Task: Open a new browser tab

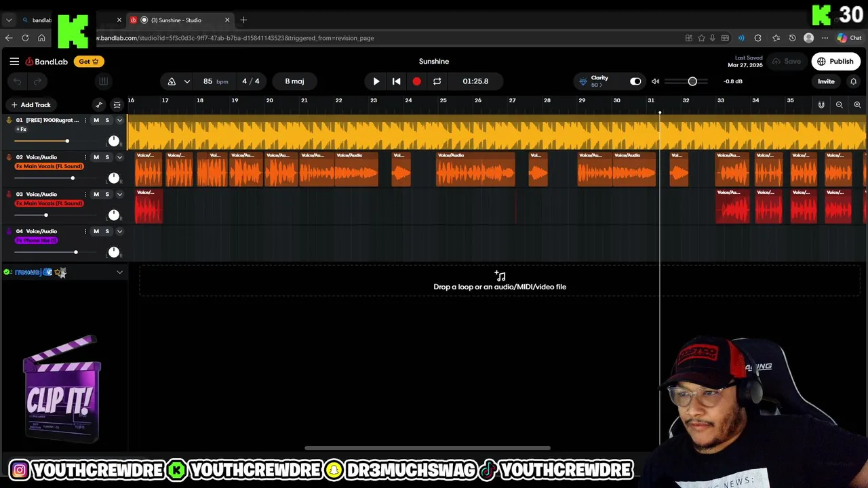Action: tap(243, 20)
